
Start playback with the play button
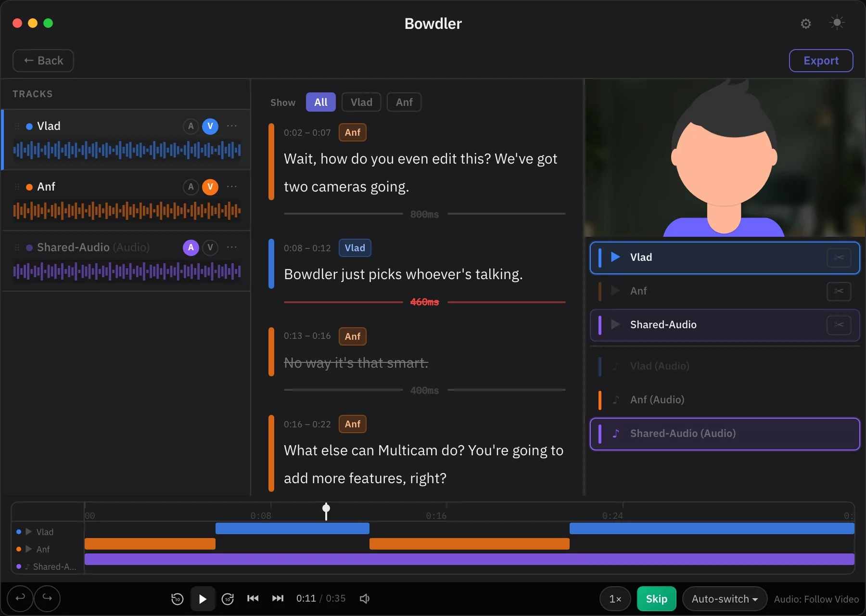tap(203, 599)
